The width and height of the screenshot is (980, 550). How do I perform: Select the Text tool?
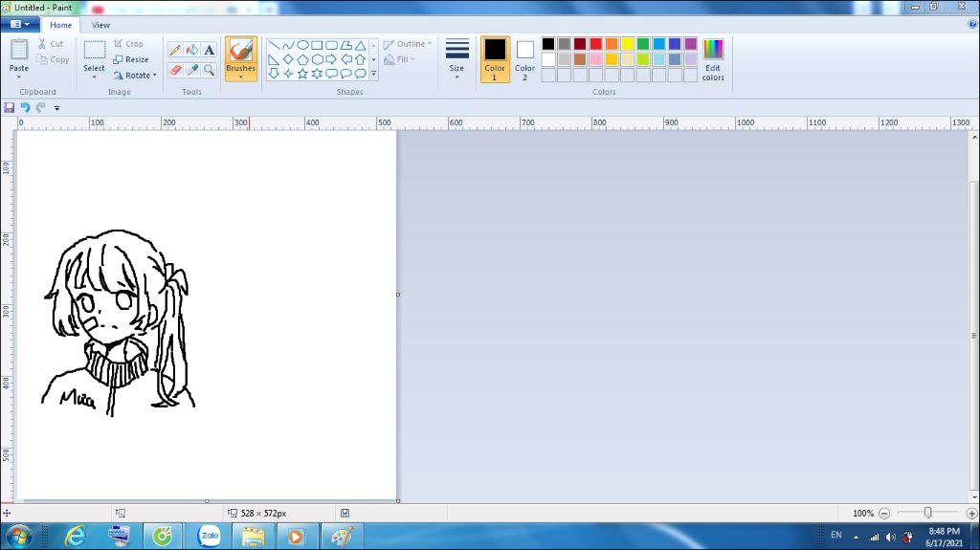[x=210, y=50]
